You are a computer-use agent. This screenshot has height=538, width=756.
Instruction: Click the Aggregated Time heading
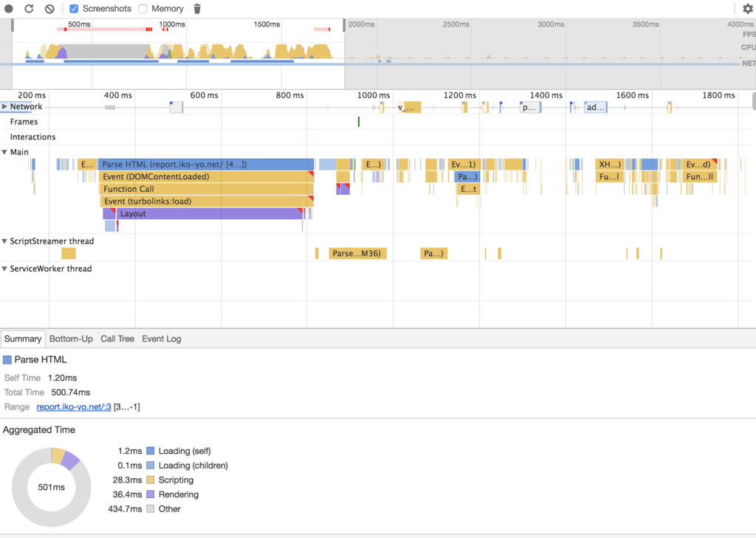(39, 430)
